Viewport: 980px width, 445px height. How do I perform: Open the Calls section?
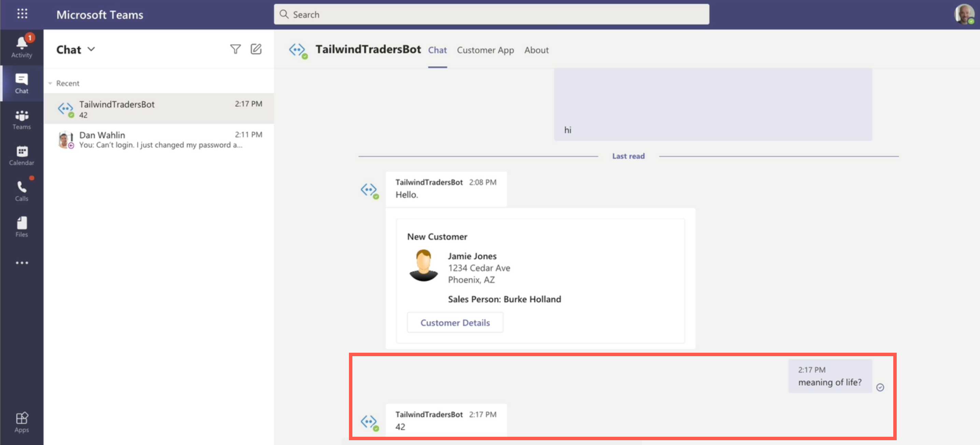22,191
